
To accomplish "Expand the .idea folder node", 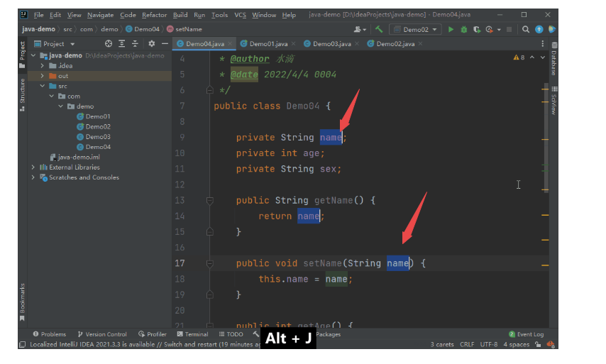I will [x=42, y=66].
